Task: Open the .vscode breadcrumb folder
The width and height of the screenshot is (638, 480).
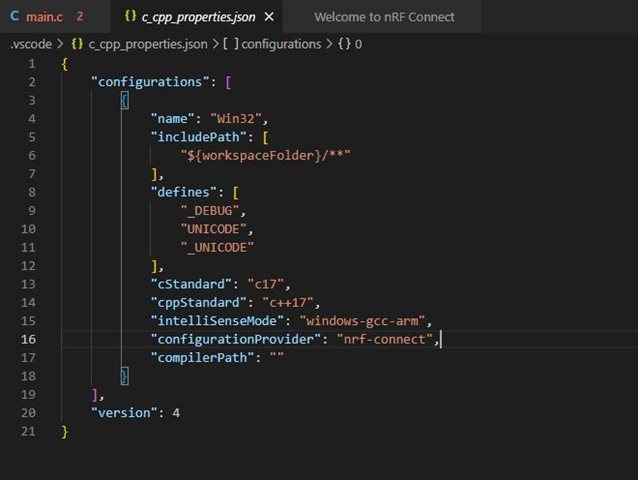Action: (x=31, y=44)
